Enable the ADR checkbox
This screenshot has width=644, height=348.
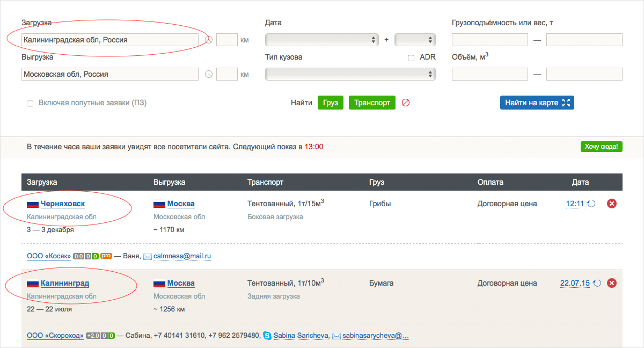[411, 58]
